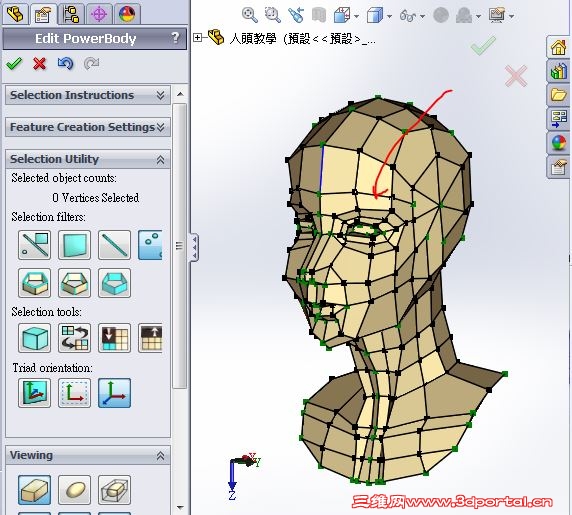Viewport: 572px width, 515px height.
Task: Click the Hide/Show Items glasses icon
Action: (x=408, y=16)
